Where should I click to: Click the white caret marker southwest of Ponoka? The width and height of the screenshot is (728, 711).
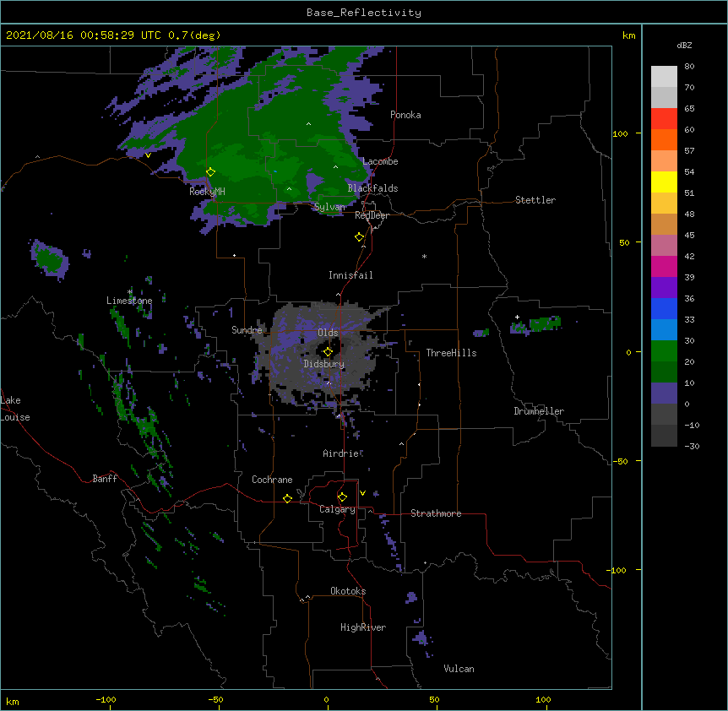tap(309, 124)
